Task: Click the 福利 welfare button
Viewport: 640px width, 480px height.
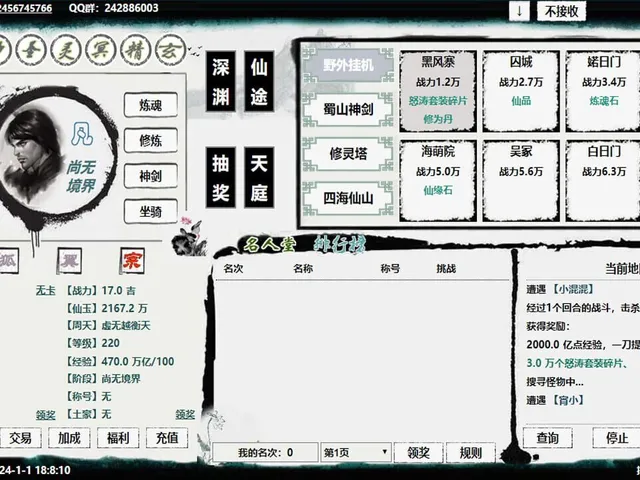Action: (118, 438)
